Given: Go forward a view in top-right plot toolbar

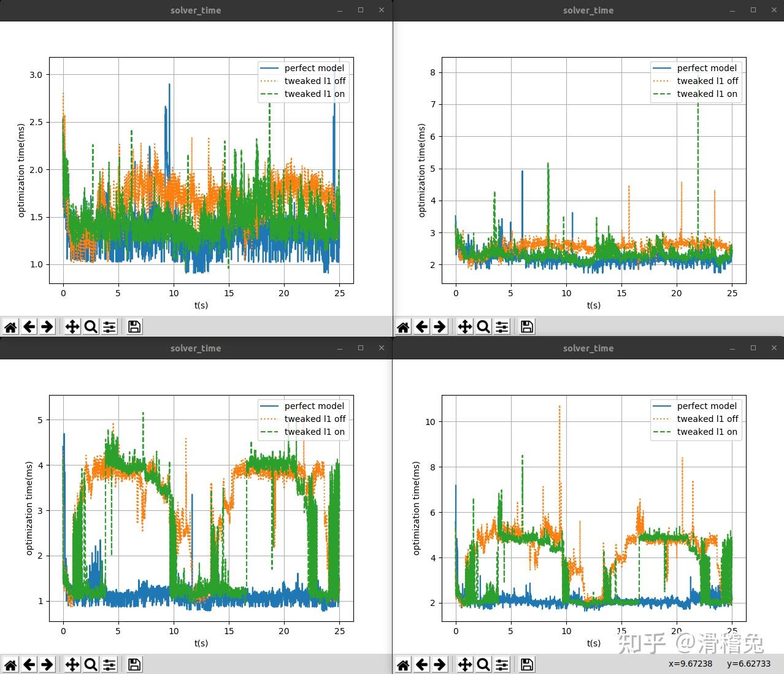Looking at the screenshot, I should 440,327.
